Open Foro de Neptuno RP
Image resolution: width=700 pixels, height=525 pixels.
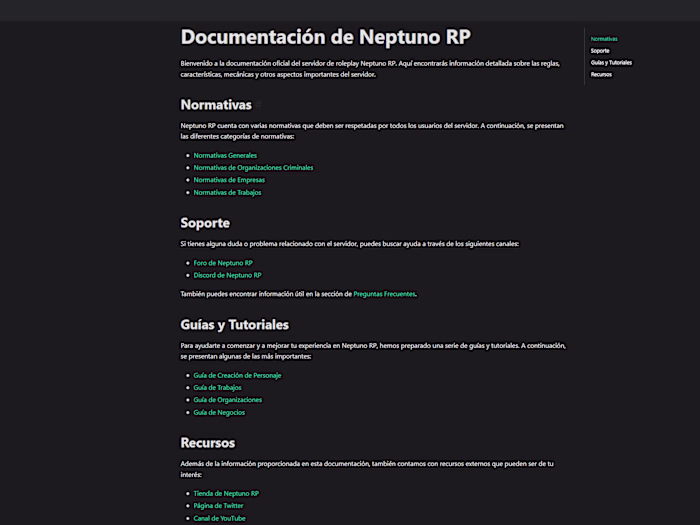coord(223,263)
